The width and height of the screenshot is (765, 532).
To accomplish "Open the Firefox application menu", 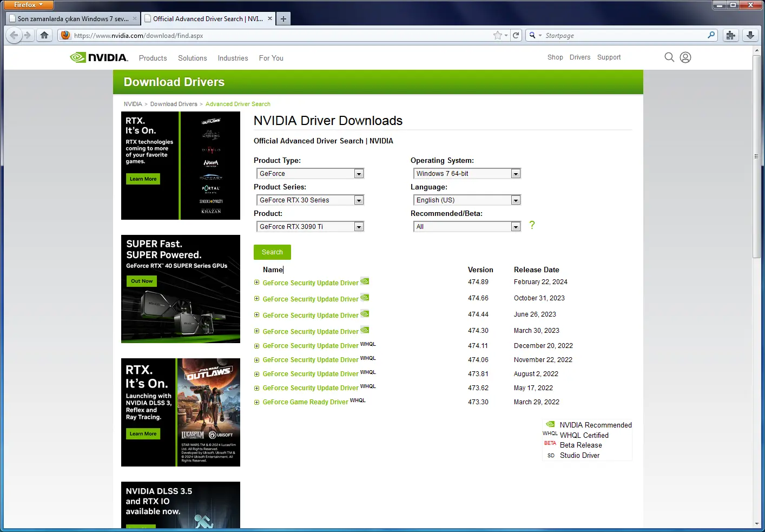I will click(x=29, y=5).
